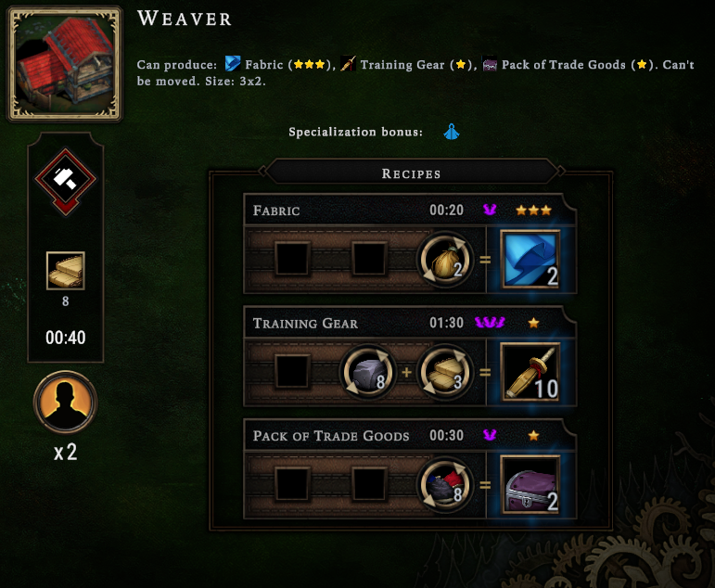Click the Recipes section title

click(x=412, y=173)
